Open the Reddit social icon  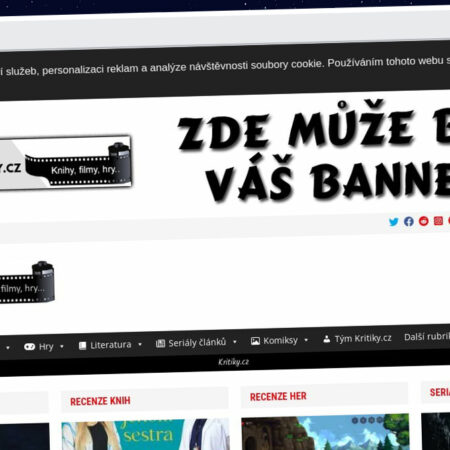pyautogui.click(x=424, y=221)
